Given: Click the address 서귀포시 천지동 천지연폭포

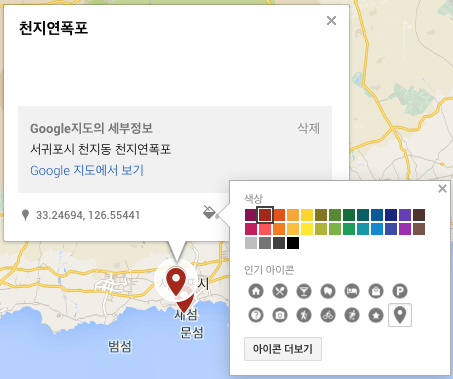Looking at the screenshot, I should [101, 149].
